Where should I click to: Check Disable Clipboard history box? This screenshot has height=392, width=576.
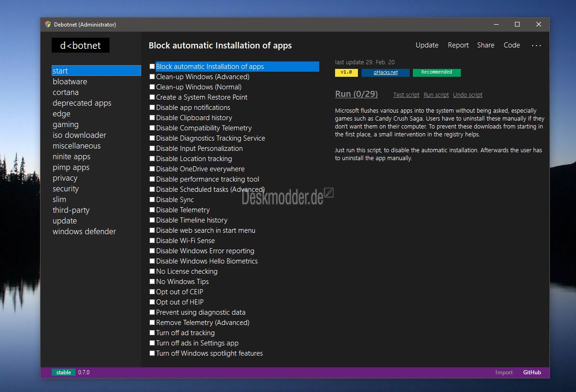click(x=152, y=118)
